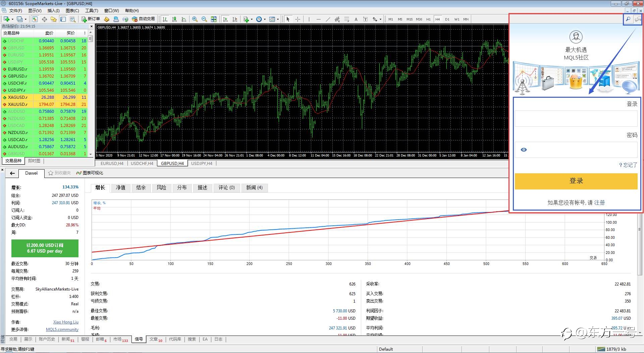This screenshot has width=644, height=353.
Task: Open the MetaEditor yellow book icon
Action: pos(107,19)
